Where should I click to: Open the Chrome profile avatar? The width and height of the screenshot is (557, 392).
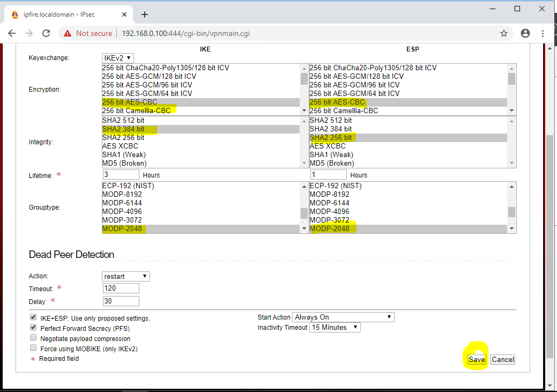click(x=525, y=33)
